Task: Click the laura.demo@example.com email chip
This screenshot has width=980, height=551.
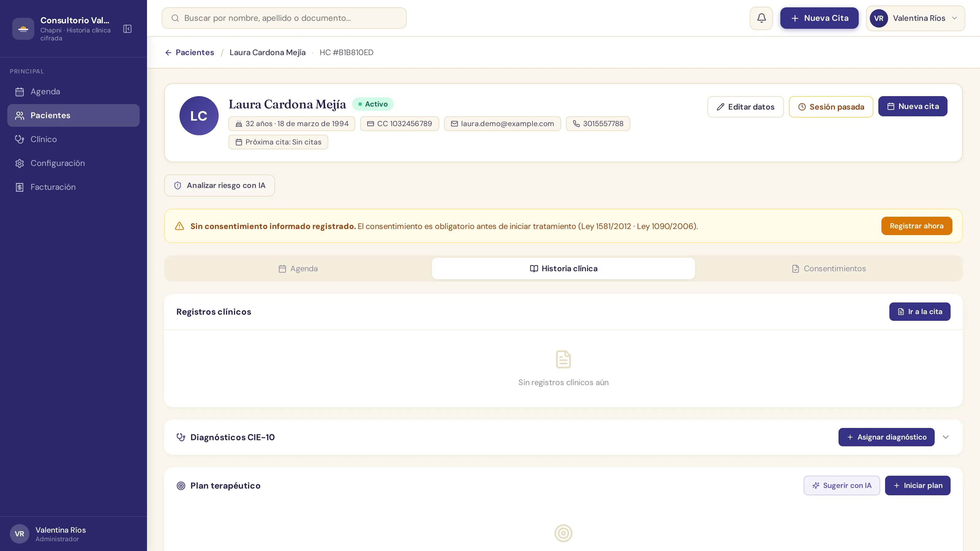Action: pos(503,124)
